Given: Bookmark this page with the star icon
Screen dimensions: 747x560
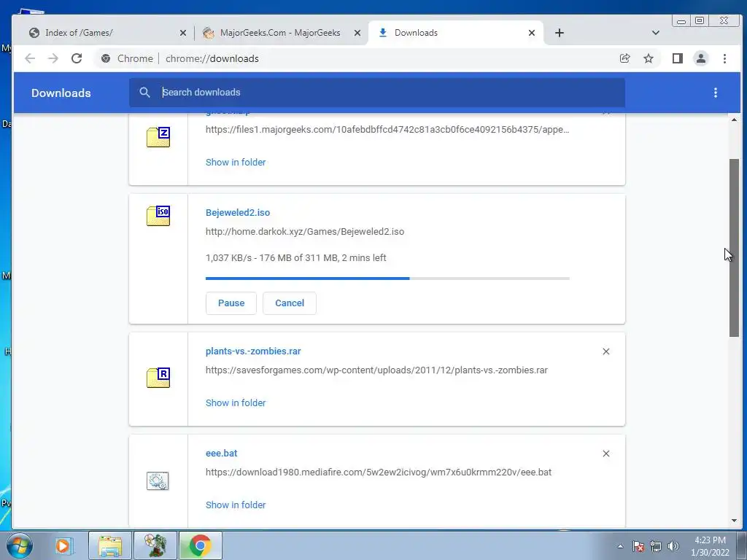Looking at the screenshot, I should 649,58.
